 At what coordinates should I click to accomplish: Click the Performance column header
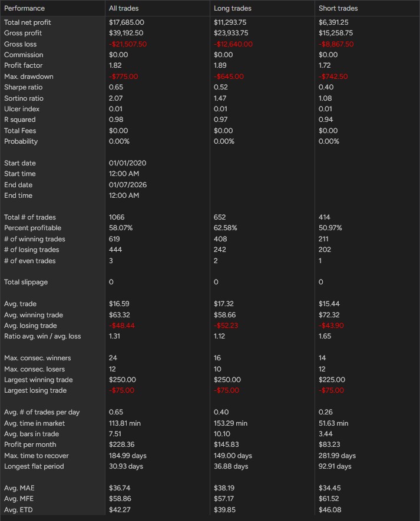[24, 8]
